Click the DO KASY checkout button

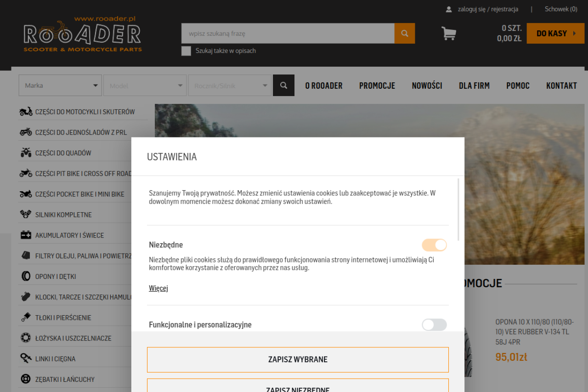click(555, 34)
